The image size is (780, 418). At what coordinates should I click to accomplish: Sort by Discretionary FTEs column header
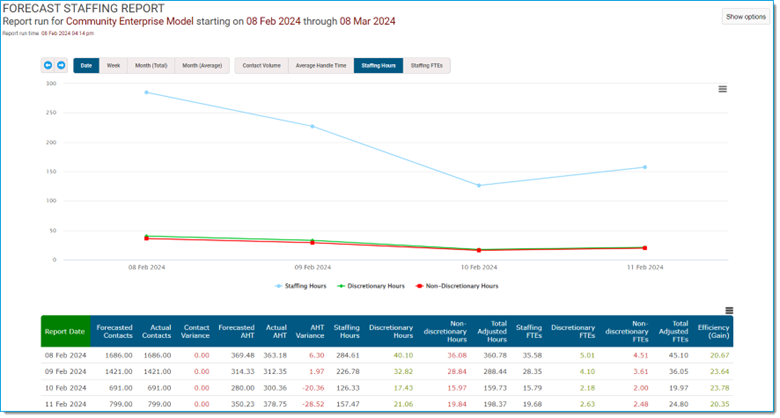pyautogui.click(x=573, y=331)
